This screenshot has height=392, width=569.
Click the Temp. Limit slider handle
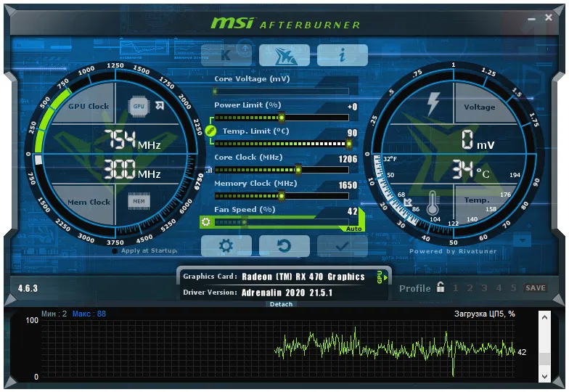(x=348, y=144)
